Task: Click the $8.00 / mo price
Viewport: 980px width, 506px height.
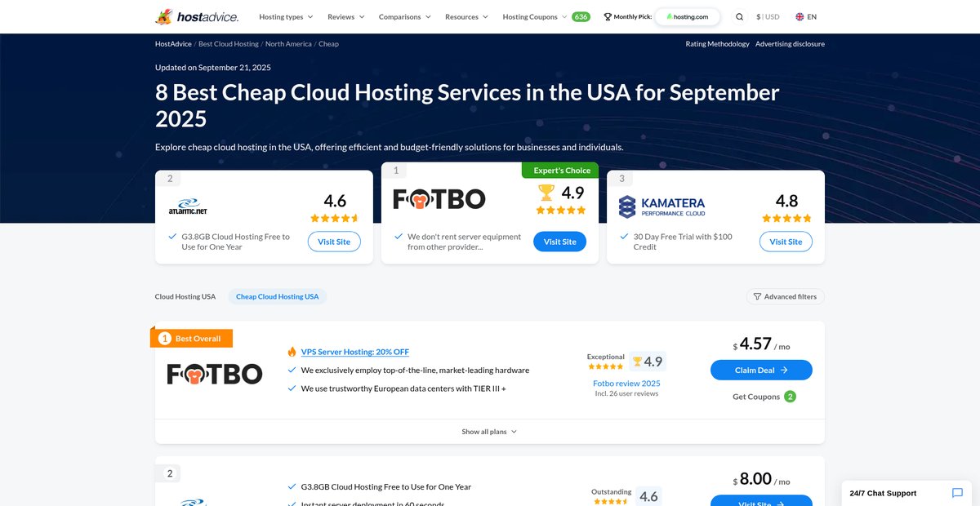Action: (761, 479)
